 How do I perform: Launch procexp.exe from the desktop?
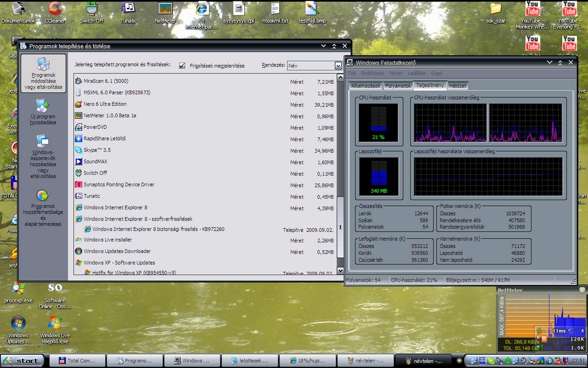point(18,293)
